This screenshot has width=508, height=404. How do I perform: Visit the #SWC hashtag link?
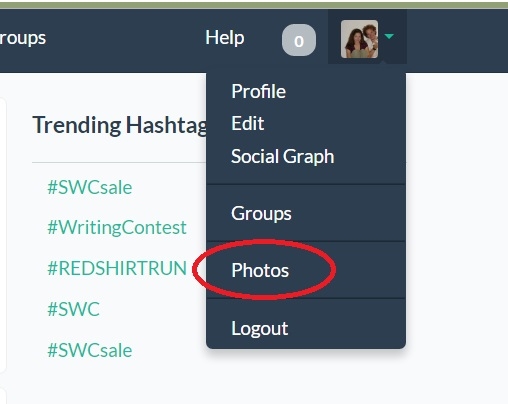click(73, 309)
